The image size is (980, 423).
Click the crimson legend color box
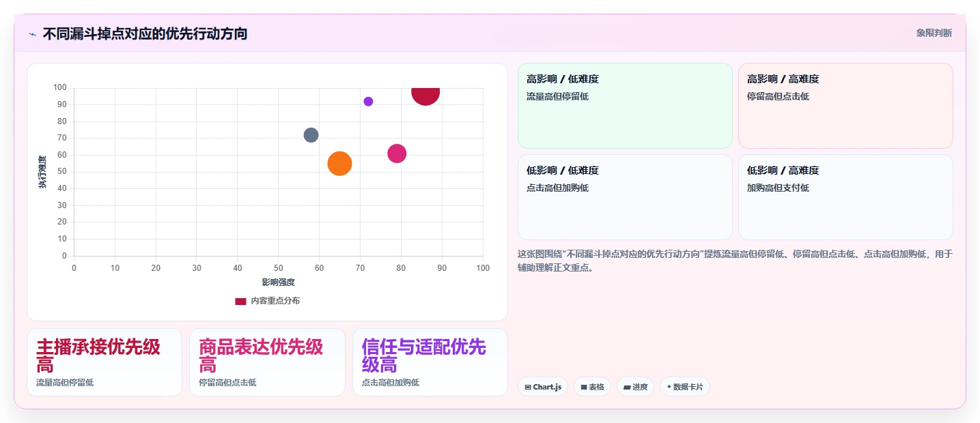pyautogui.click(x=240, y=301)
